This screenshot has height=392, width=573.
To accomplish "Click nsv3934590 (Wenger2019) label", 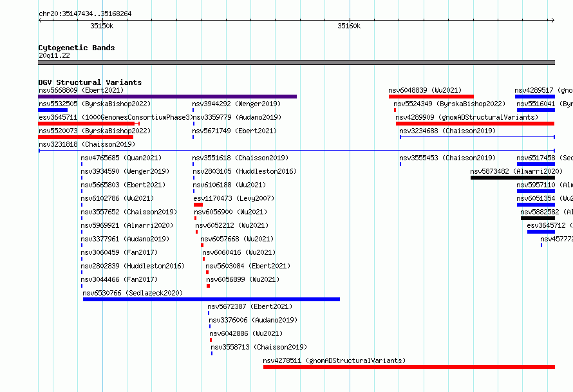I will coord(125,171).
